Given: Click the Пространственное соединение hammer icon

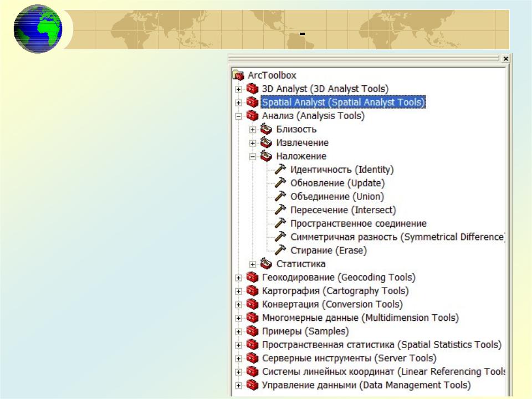Looking at the screenshot, I should point(280,223).
